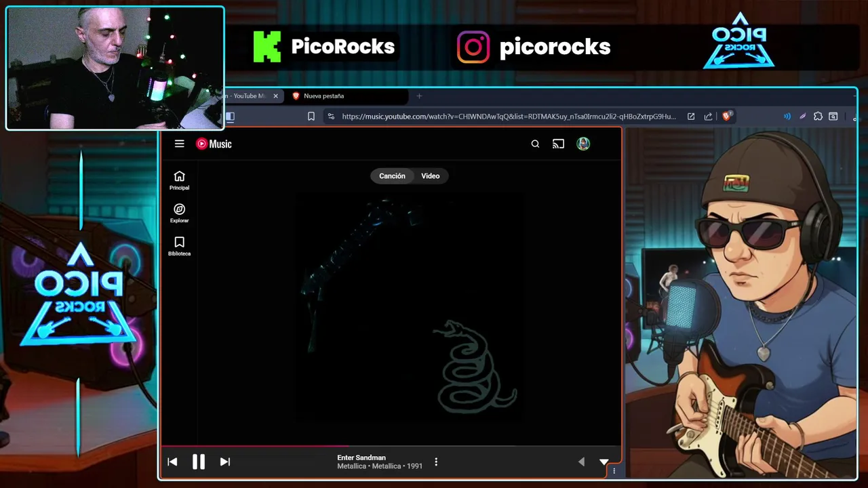Open the Brave Shields lion icon
Screen dimensions: 868x488
tap(727, 116)
